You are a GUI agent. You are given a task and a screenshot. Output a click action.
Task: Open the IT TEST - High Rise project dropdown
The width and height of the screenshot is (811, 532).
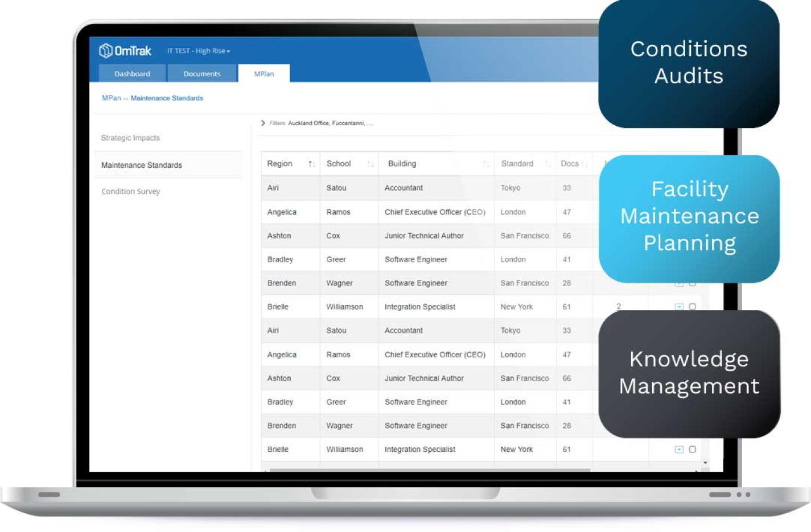(199, 51)
